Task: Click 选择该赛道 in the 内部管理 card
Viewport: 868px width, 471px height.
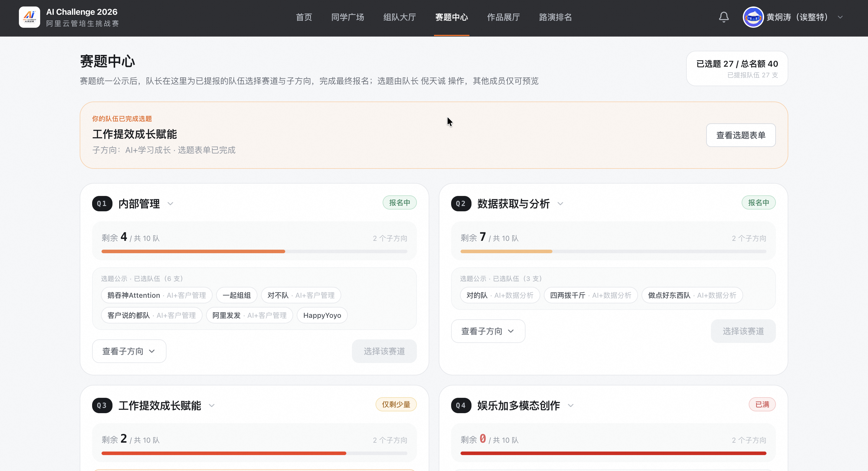Action: coord(384,351)
